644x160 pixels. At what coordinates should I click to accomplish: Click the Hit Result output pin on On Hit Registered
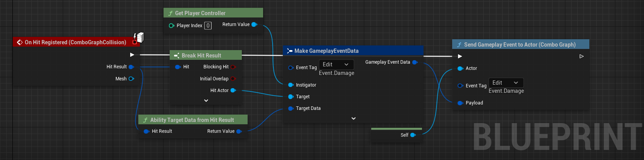tap(131, 67)
